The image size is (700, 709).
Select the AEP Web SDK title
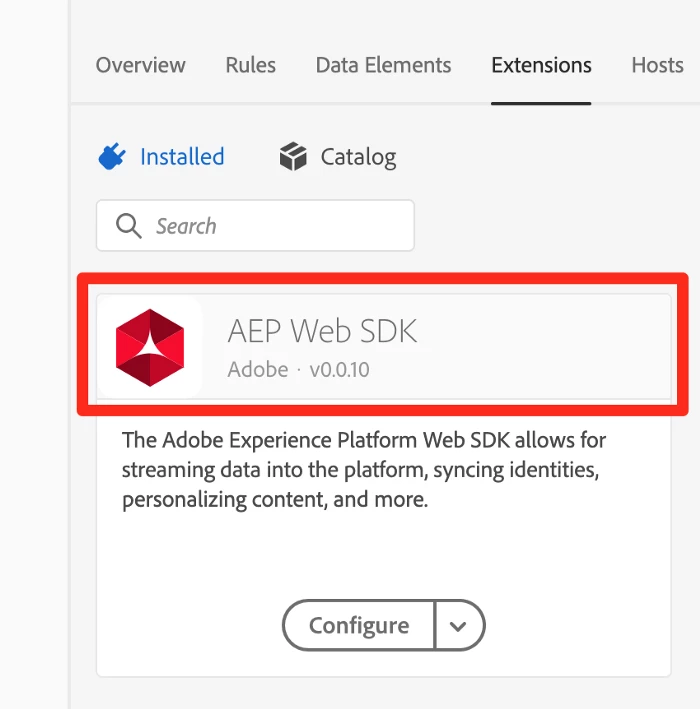[x=322, y=331]
